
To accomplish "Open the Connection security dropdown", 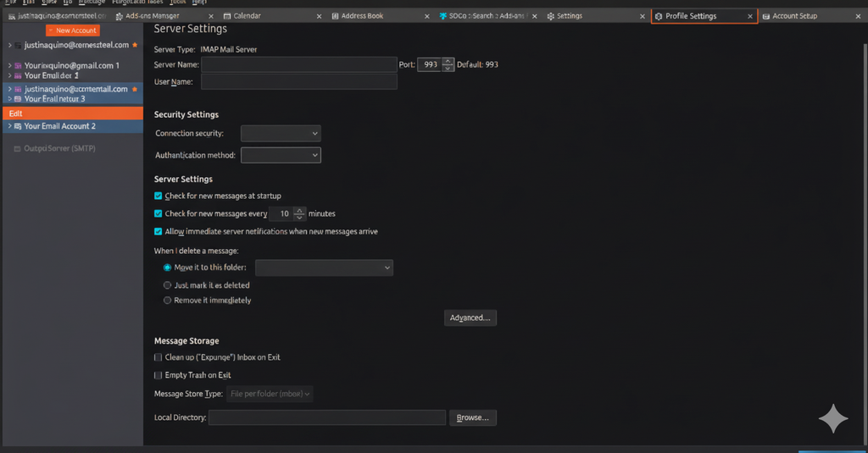I will (x=281, y=133).
